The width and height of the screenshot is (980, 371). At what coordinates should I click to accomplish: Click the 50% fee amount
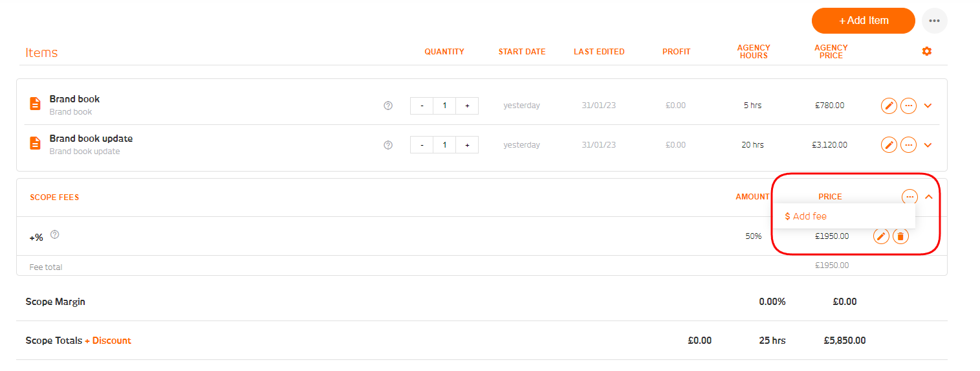tap(754, 236)
